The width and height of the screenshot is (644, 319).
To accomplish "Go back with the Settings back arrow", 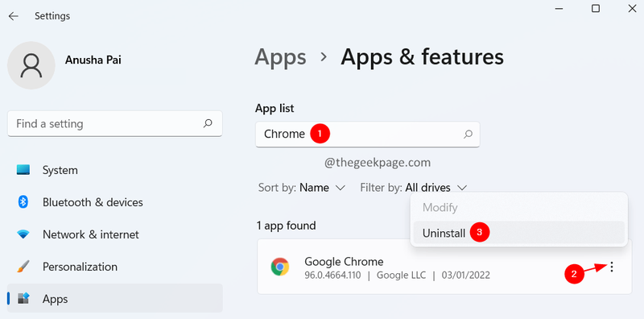I will click(14, 16).
